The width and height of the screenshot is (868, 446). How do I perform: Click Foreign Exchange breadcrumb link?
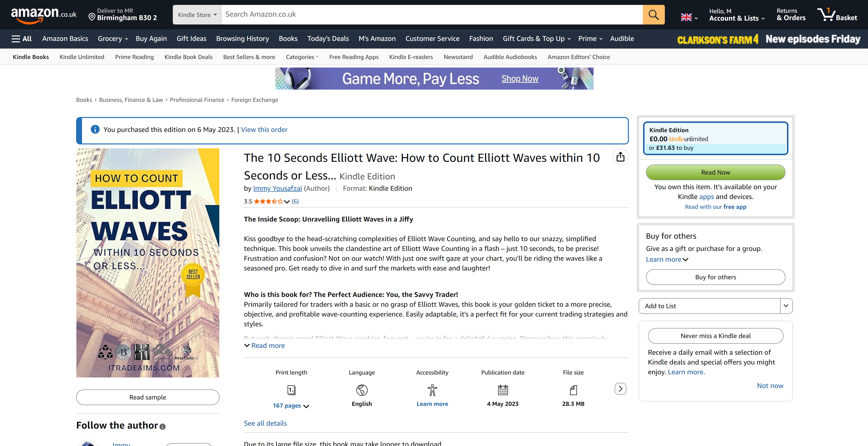(x=254, y=100)
